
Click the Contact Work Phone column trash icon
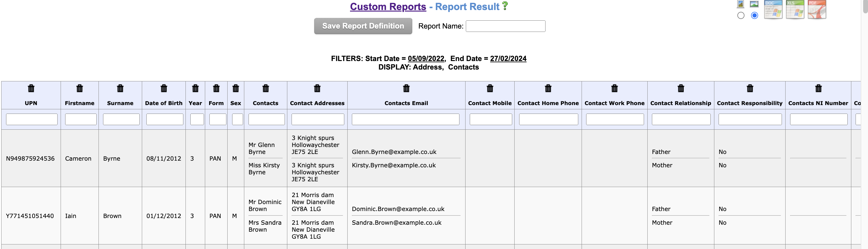[x=615, y=88]
